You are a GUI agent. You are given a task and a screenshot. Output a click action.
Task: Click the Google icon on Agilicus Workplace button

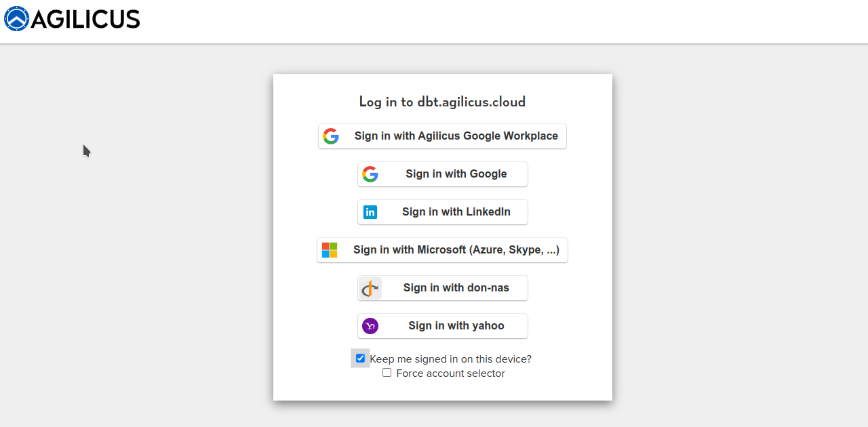tap(331, 136)
